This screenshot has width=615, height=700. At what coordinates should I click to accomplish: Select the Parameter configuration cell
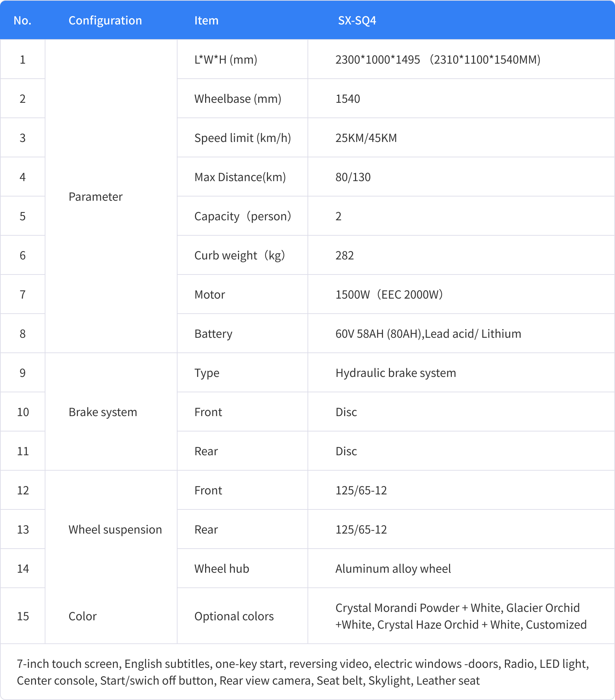point(95,197)
